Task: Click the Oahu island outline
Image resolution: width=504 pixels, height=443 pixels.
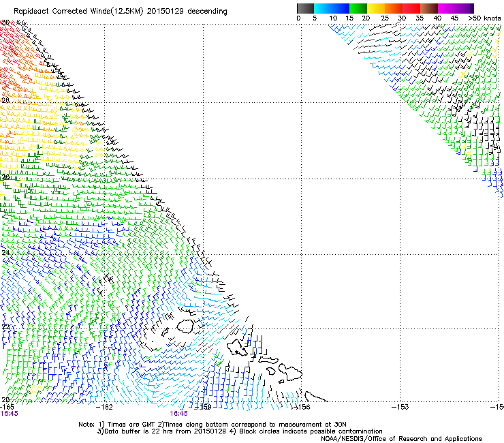Action: pos(238,348)
